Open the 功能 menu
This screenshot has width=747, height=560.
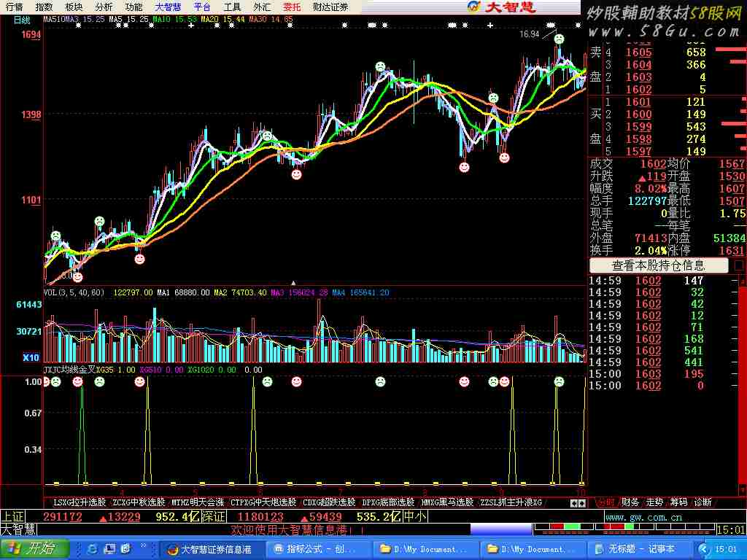tap(134, 7)
